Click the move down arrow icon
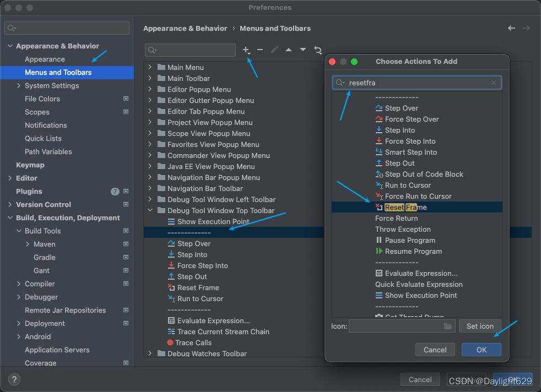 pyautogui.click(x=303, y=50)
